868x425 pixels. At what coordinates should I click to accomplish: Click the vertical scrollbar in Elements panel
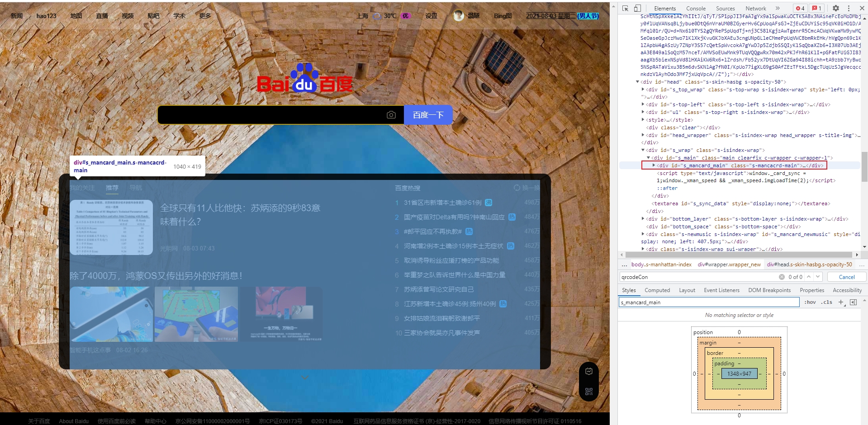(x=864, y=166)
